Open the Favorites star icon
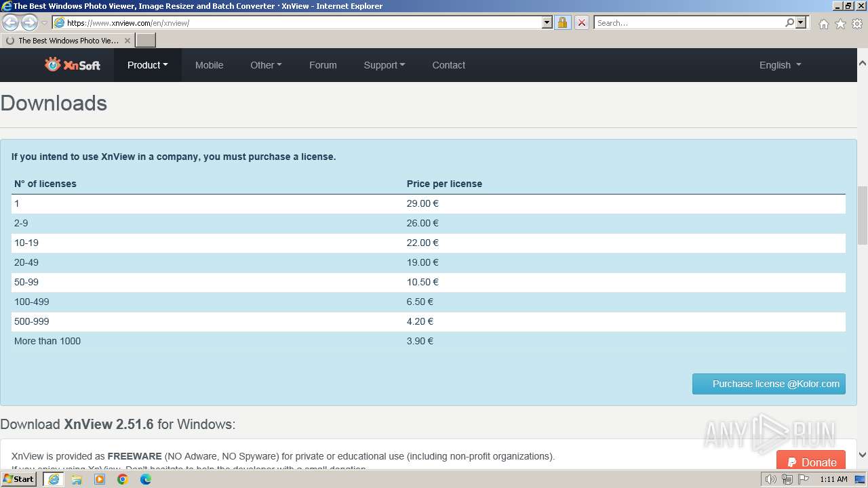 pyautogui.click(x=840, y=24)
